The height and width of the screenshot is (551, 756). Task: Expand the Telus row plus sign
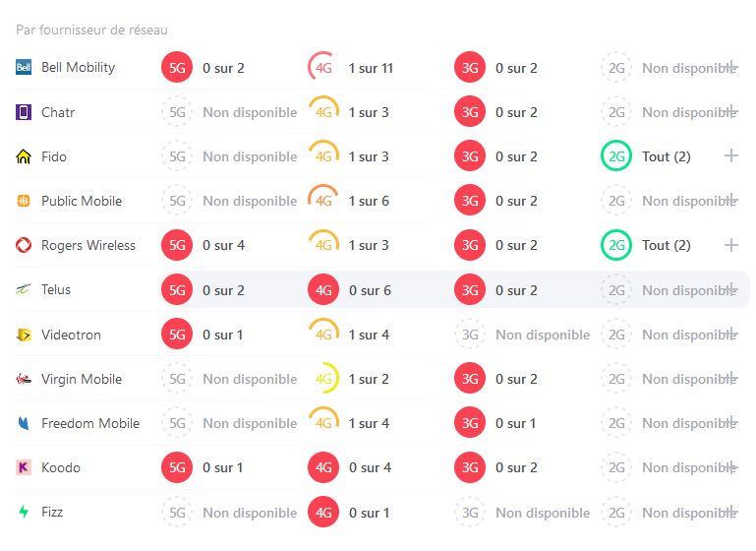point(730,290)
